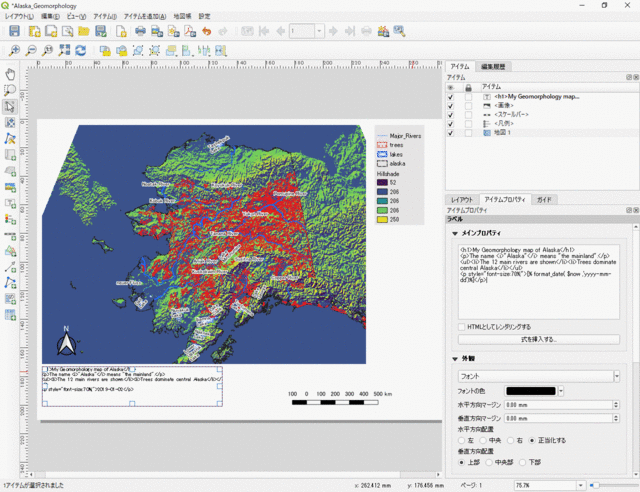Click Export as SVG icon
Viewport: 640px width, 492px height.
coord(173,31)
